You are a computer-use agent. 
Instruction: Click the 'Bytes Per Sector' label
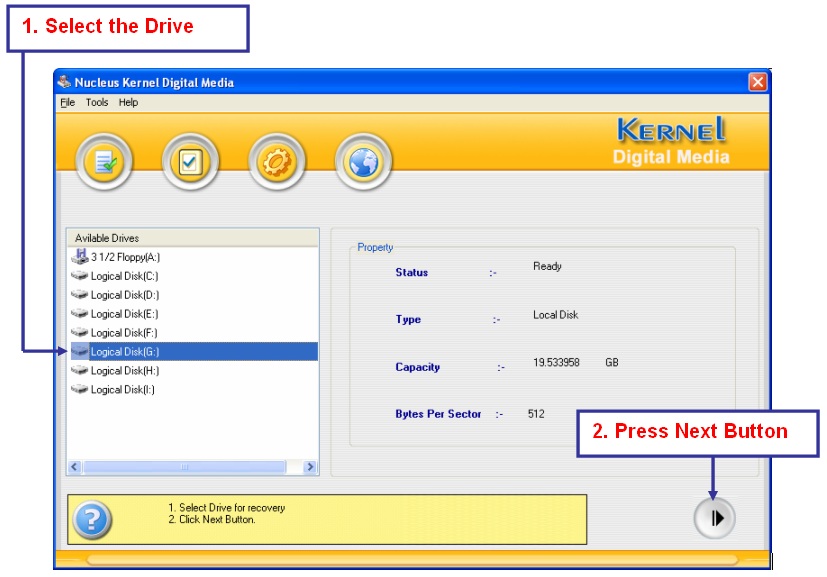pyautogui.click(x=438, y=414)
